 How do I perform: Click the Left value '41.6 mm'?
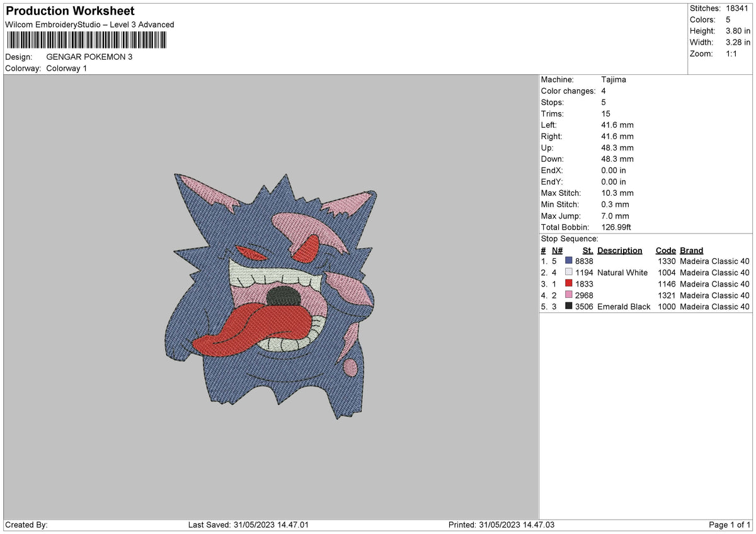point(617,125)
